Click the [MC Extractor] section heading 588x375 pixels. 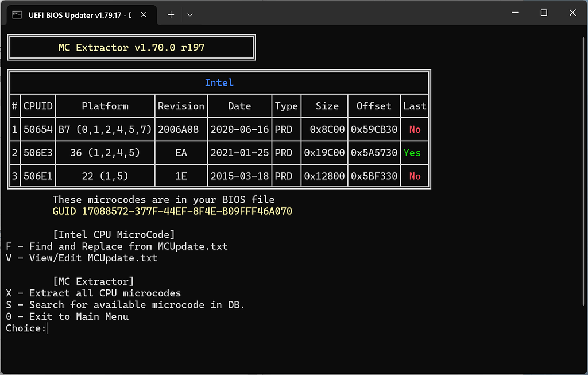point(94,281)
